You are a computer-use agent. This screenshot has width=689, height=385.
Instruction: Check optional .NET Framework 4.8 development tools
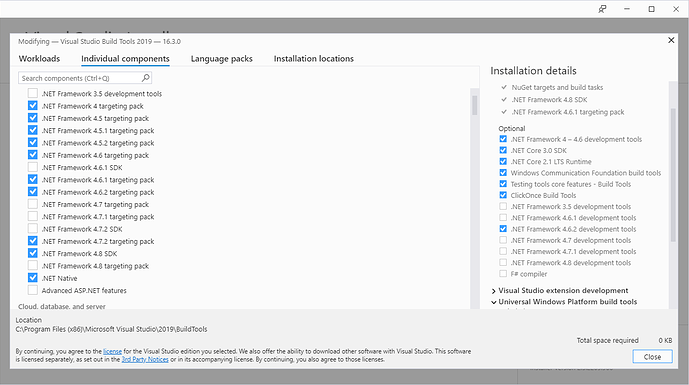point(503,262)
